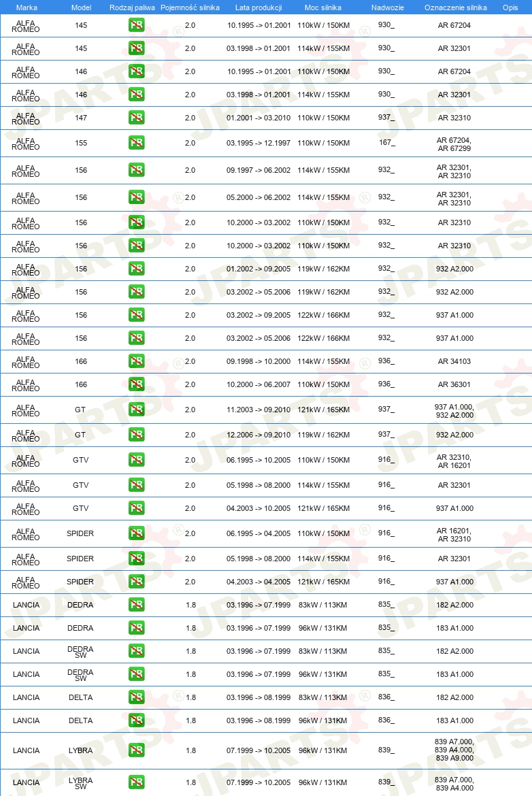532x796 pixels.
Task: Select engine cell AR 67204, AR 67299
Action: (454, 144)
